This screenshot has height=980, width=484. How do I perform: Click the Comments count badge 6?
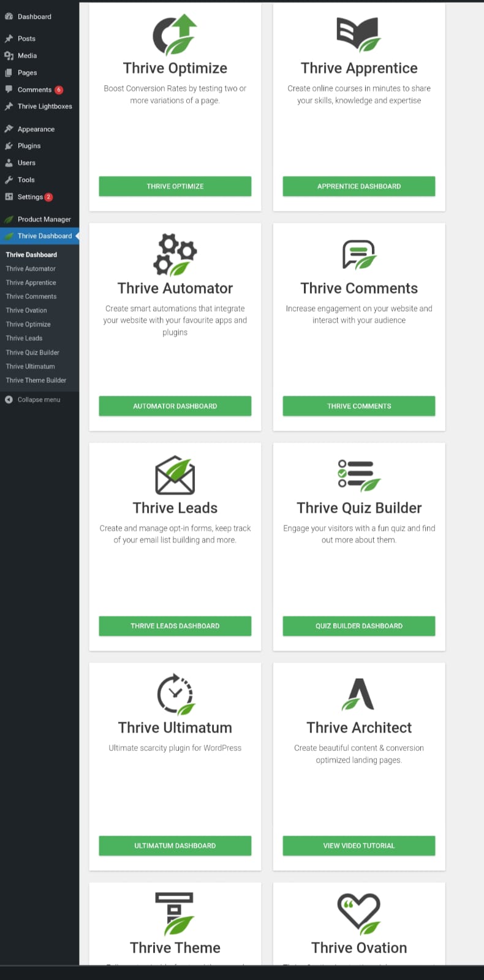(x=59, y=90)
